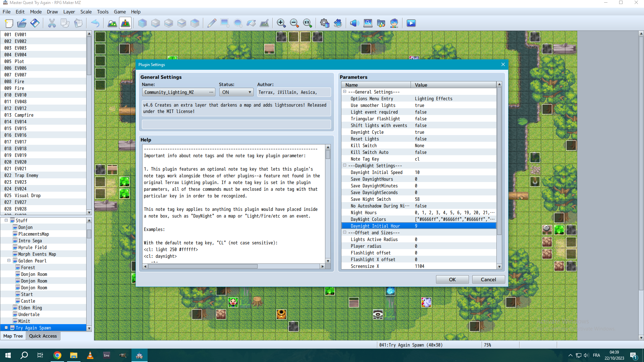Switch to the Quick Access tab

pos(43,336)
